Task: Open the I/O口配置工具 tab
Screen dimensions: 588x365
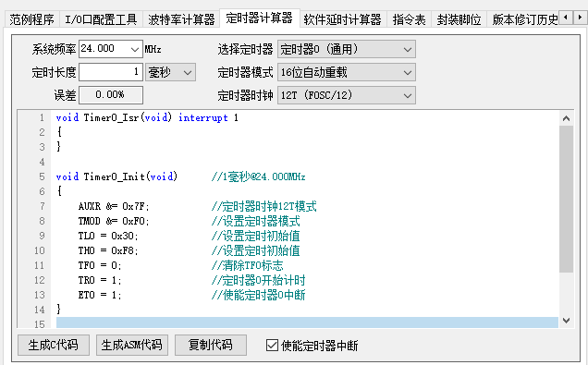Action: tap(101, 19)
